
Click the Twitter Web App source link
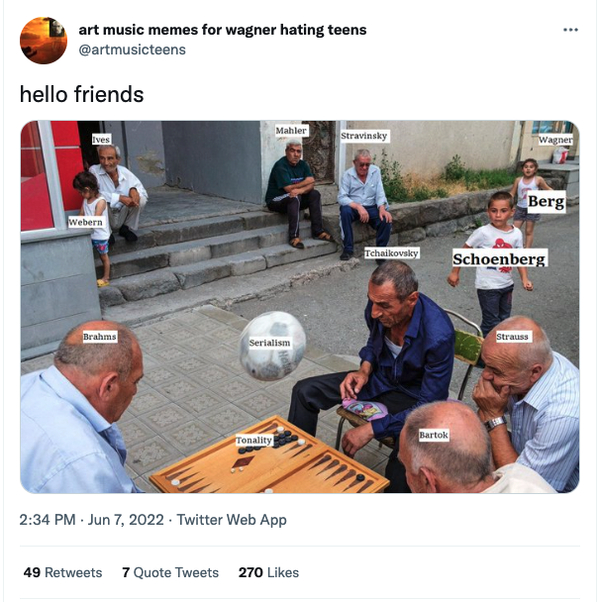[231, 519]
